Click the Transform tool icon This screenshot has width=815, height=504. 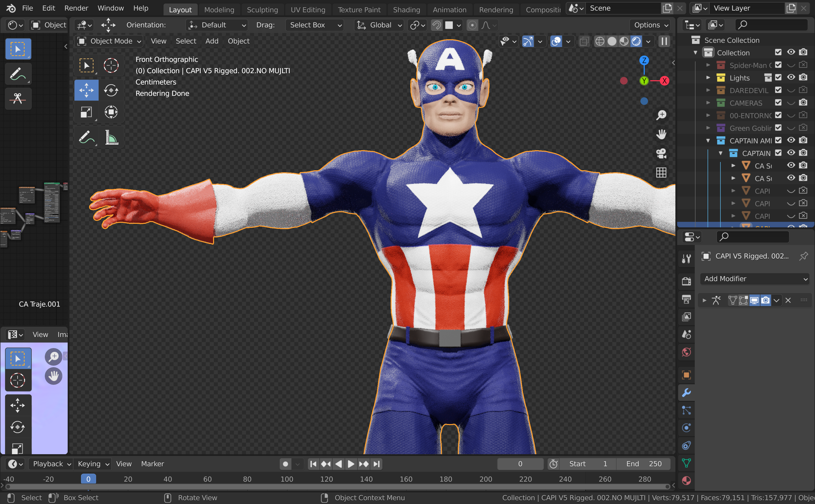[111, 112]
